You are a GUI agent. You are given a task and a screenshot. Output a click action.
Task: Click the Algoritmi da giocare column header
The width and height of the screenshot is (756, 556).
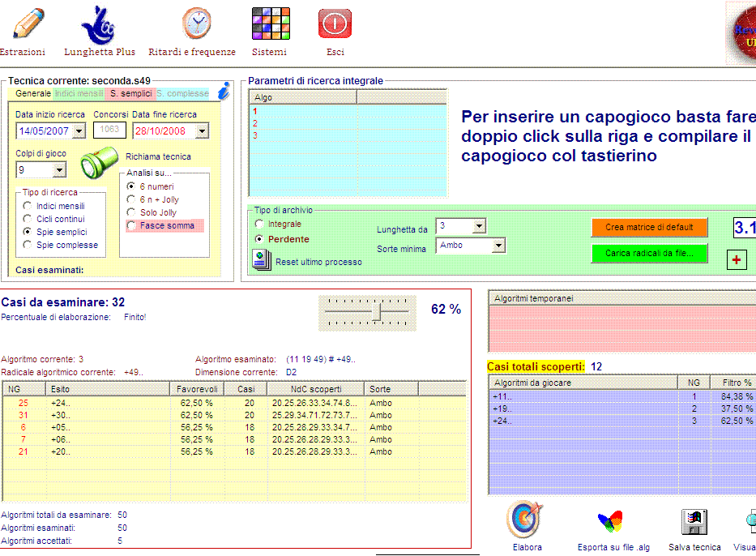click(x=583, y=383)
